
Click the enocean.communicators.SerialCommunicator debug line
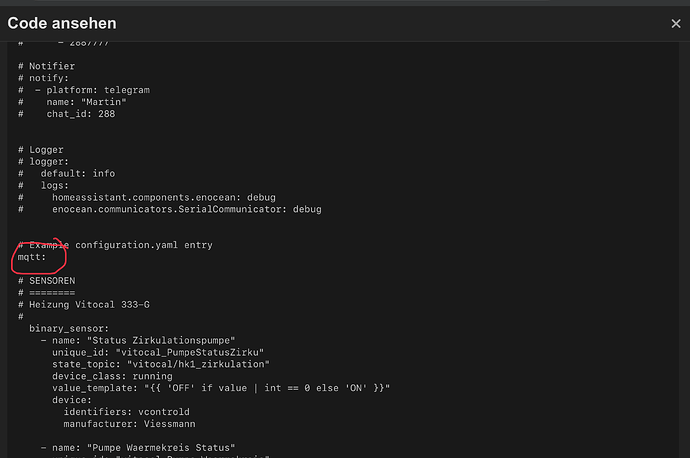tap(170, 209)
